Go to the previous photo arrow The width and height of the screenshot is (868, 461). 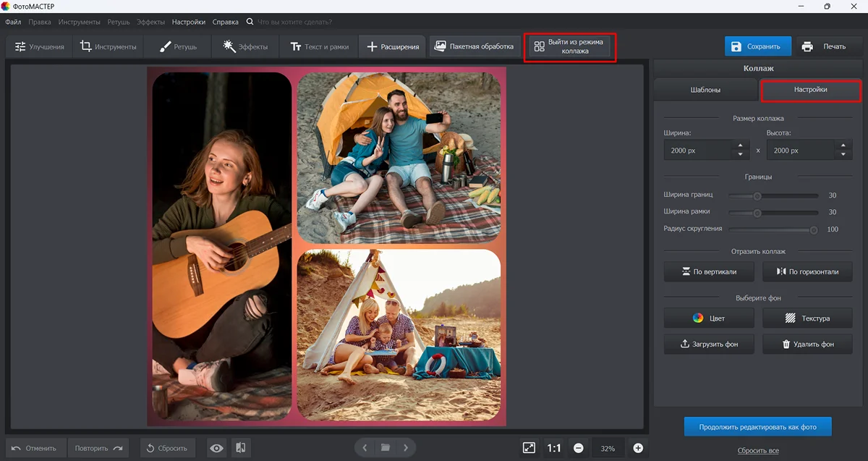[x=365, y=448]
